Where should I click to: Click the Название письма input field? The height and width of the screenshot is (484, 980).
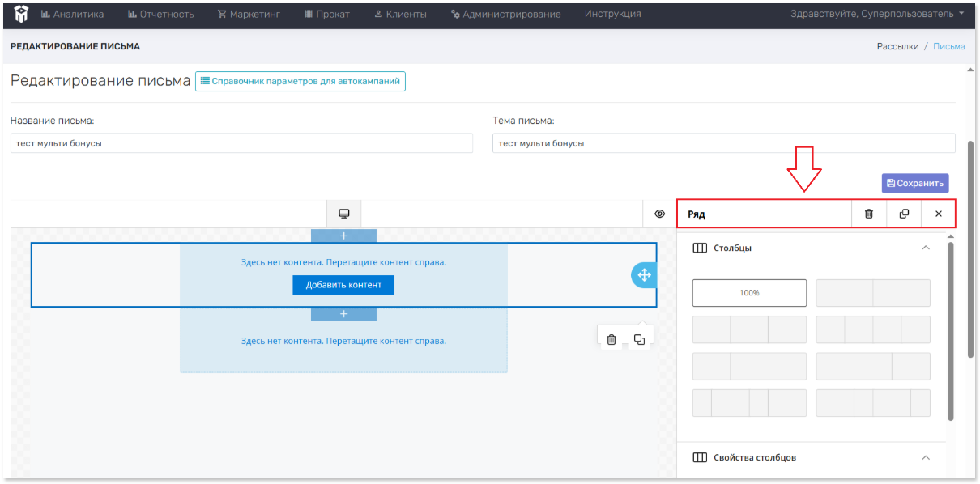(241, 143)
